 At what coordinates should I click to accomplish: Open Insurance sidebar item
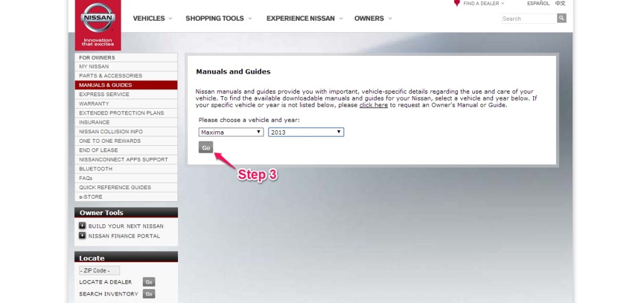(x=126, y=123)
